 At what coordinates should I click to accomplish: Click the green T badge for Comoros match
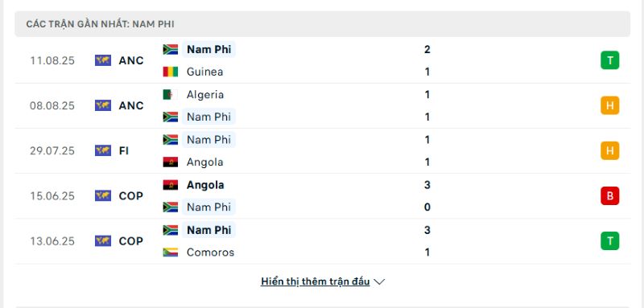point(610,240)
